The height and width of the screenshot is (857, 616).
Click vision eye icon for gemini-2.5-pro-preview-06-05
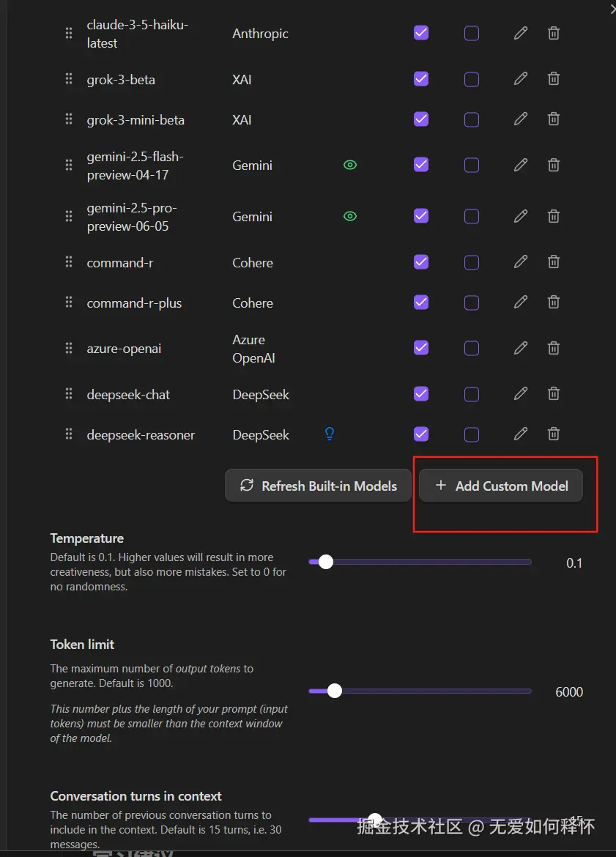pos(350,216)
